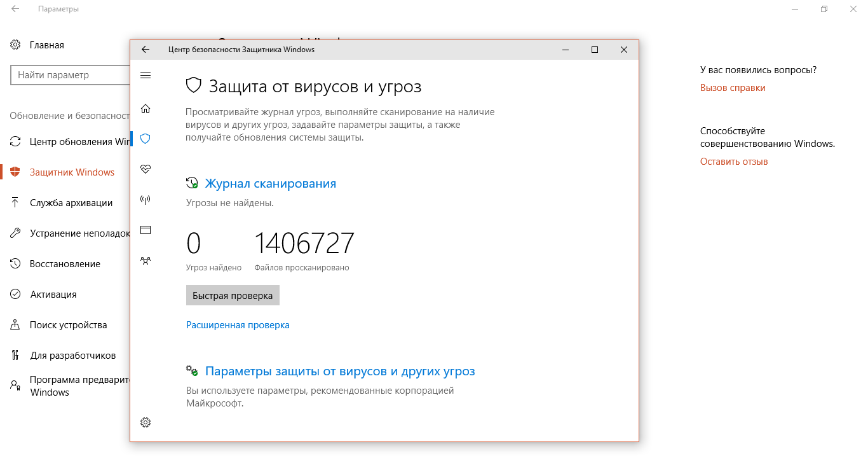Open Home page in Defender sidebar
Image resolution: width=868 pixels, height=458 pixels.
[146, 108]
